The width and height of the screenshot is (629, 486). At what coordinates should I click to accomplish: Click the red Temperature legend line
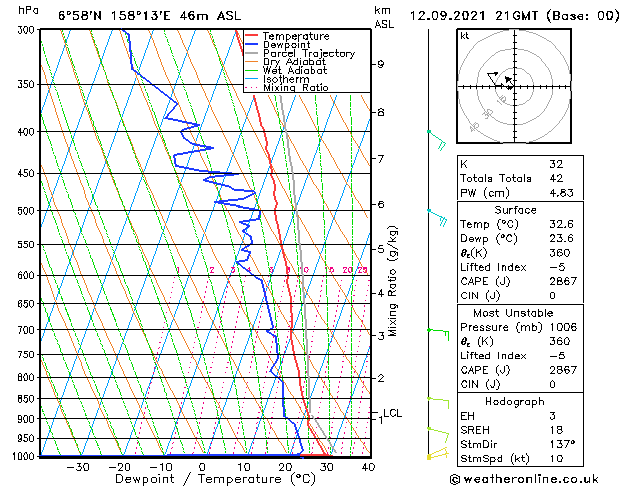tap(252, 36)
